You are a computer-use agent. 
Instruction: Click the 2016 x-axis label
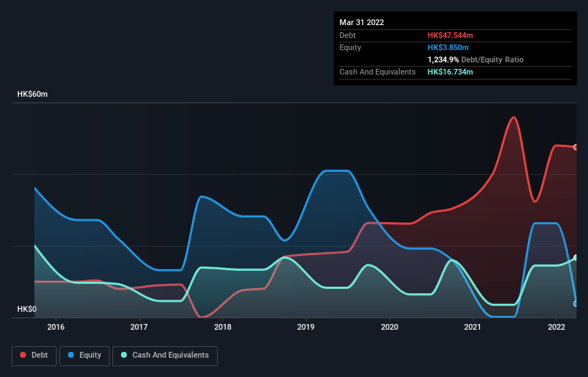pyautogui.click(x=56, y=327)
